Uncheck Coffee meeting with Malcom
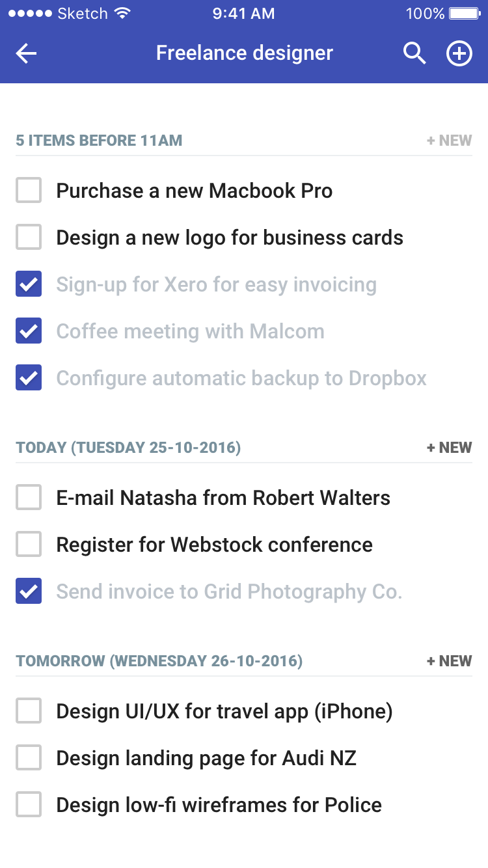The image size is (488, 868). (x=29, y=331)
